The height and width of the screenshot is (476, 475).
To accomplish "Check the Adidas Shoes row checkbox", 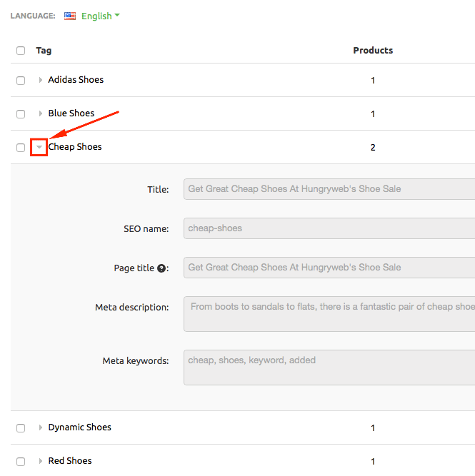I will click(x=21, y=81).
